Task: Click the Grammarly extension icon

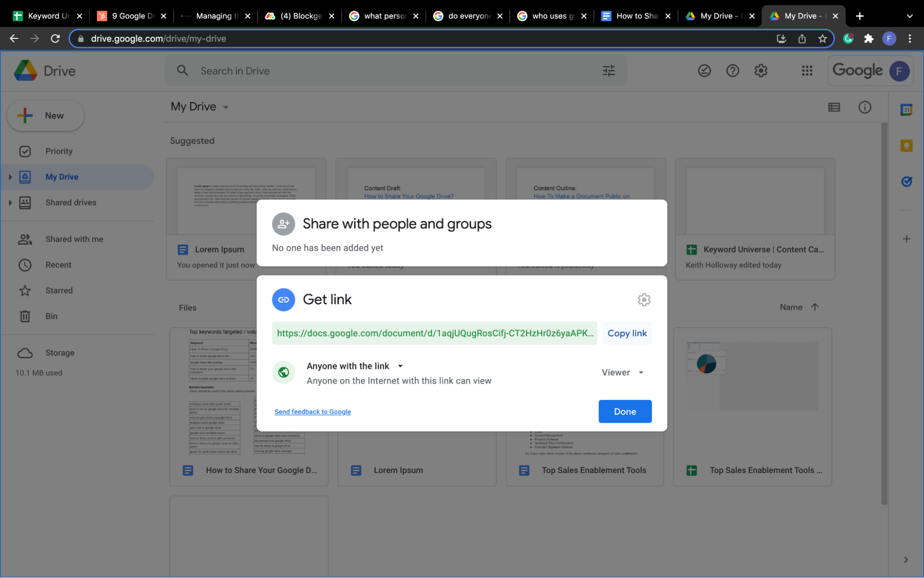Action: point(848,39)
